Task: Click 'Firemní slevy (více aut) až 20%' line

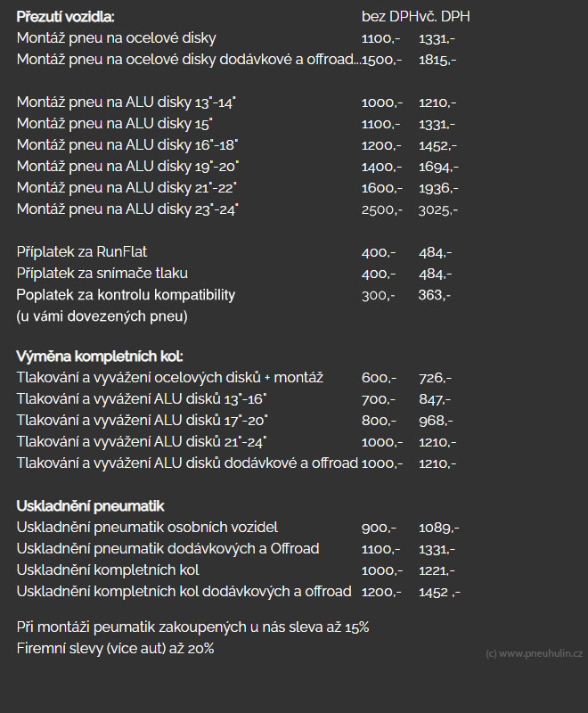Action: [116, 649]
